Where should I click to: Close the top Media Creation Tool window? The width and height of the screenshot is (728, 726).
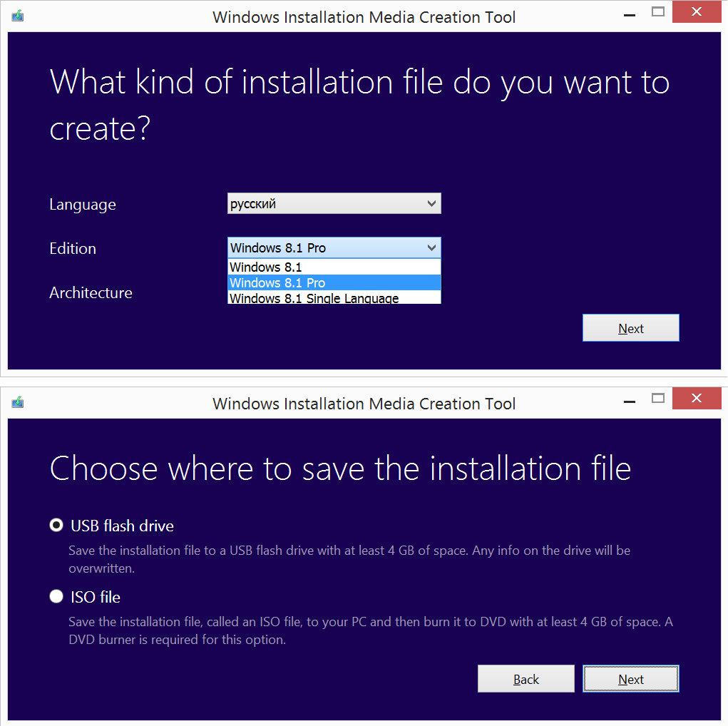pyautogui.click(x=697, y=11)
